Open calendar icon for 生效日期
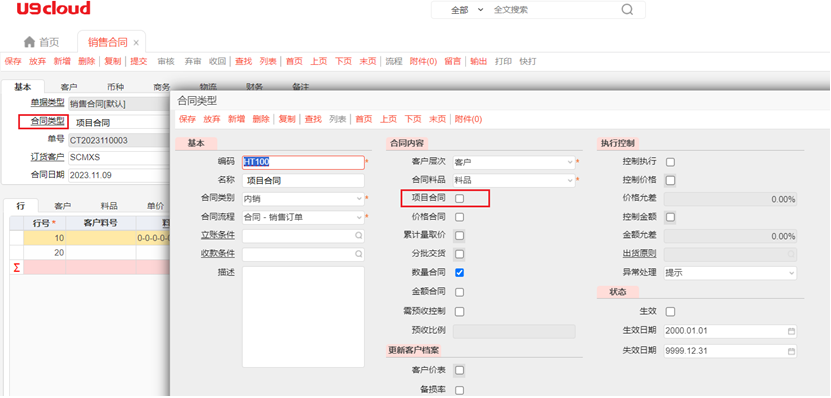The height and width of the screenshot is (398, 831). click(791, 331)
